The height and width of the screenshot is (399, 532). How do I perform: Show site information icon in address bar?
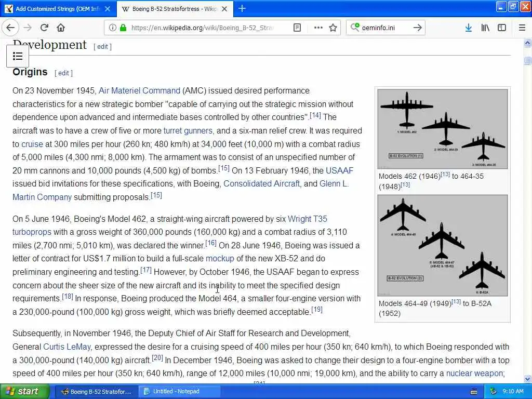112,28
